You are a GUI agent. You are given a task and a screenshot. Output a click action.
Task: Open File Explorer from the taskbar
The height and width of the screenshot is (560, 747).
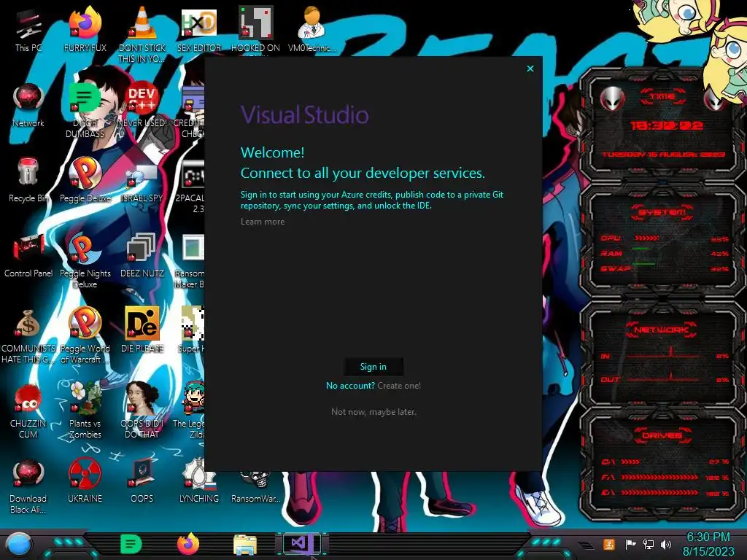(245, 545)
